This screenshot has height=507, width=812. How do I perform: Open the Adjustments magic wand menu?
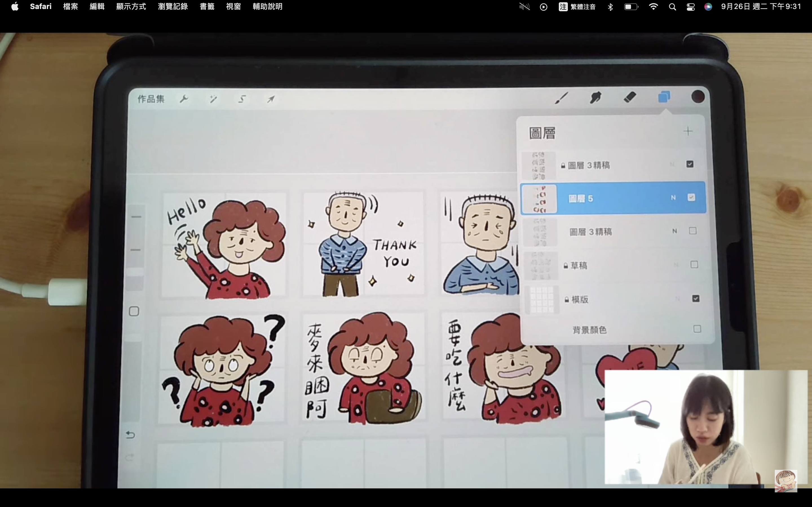point(213,99)
